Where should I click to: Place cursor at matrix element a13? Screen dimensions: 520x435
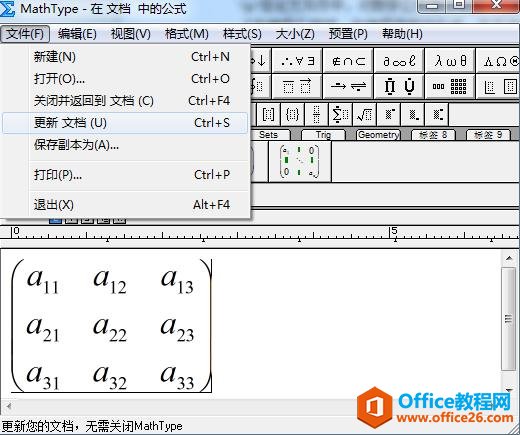177,281
